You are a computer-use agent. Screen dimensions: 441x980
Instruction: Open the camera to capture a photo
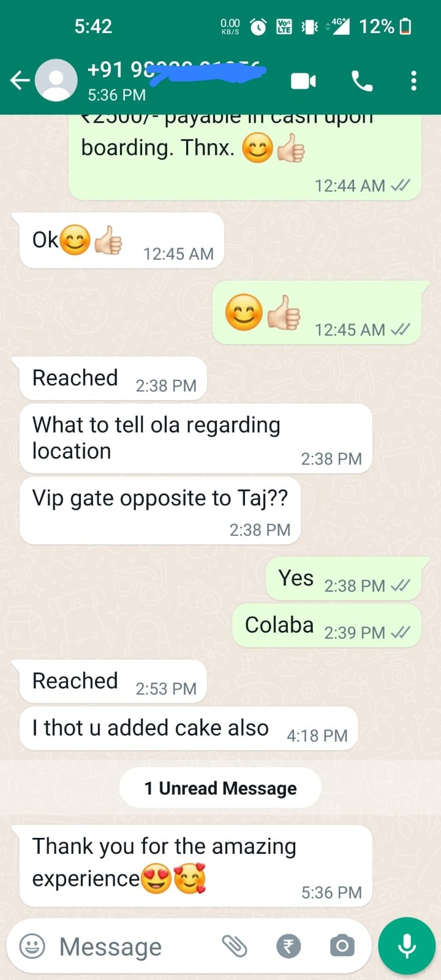[342, 946]
